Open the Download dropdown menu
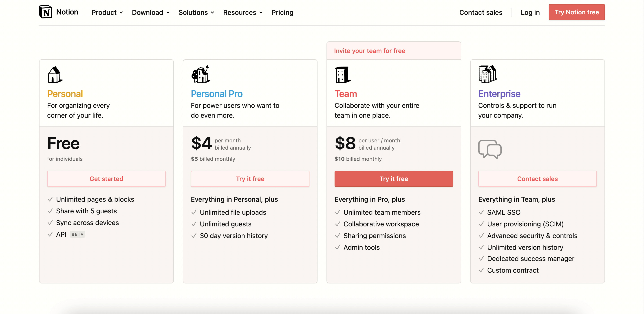The width and height of the screenshot is (644, 314). 151,12
